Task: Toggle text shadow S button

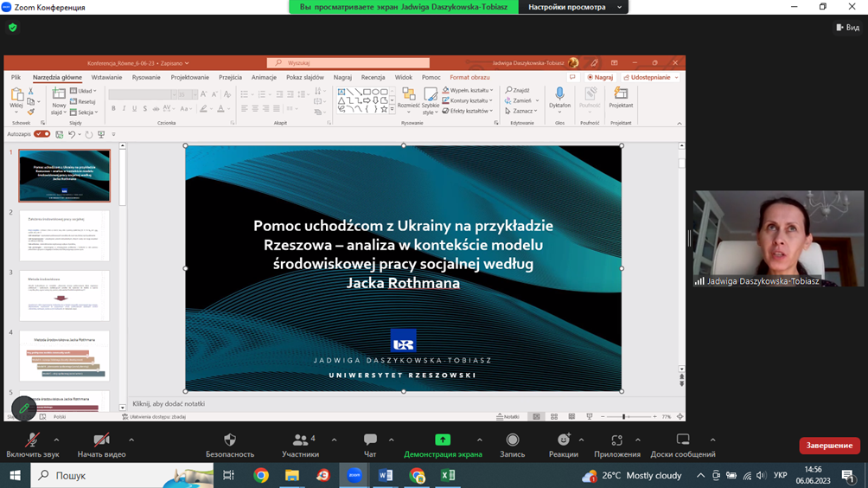Action: tap(145, 108)
